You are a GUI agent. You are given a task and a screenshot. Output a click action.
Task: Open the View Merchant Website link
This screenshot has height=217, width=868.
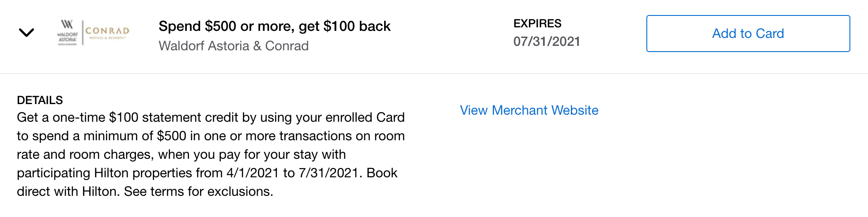529,110
